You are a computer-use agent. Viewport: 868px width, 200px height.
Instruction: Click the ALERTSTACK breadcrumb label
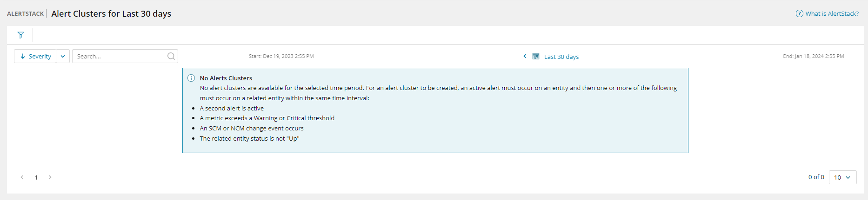[26, 14]
